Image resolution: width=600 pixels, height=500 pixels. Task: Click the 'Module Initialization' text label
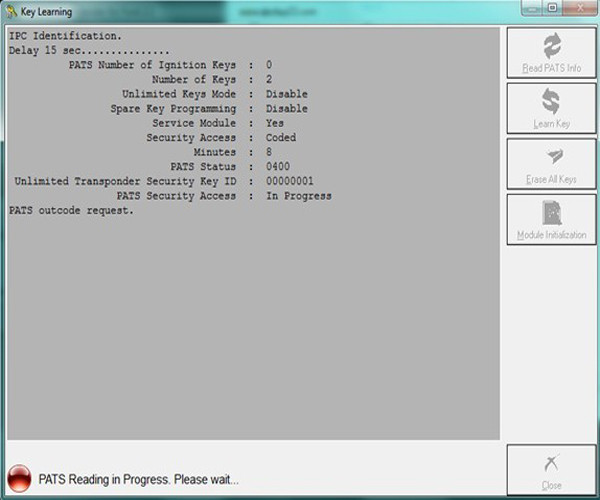(552, 235)
